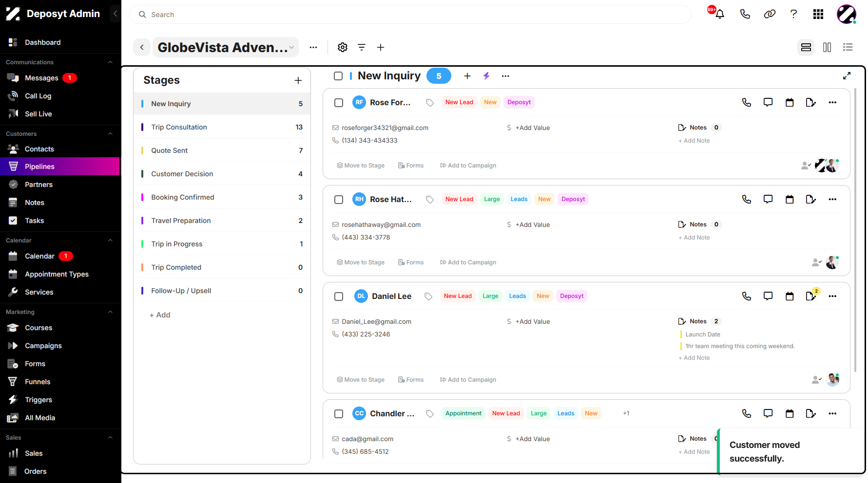Open pipeline settings gear
Viewport: 868px width, 483px height.
click(343, 47)
